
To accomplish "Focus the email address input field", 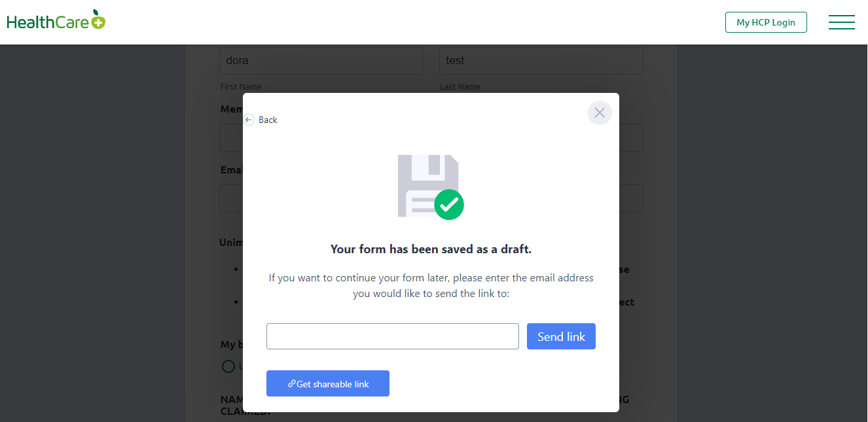I will click(x=393, y=336).
